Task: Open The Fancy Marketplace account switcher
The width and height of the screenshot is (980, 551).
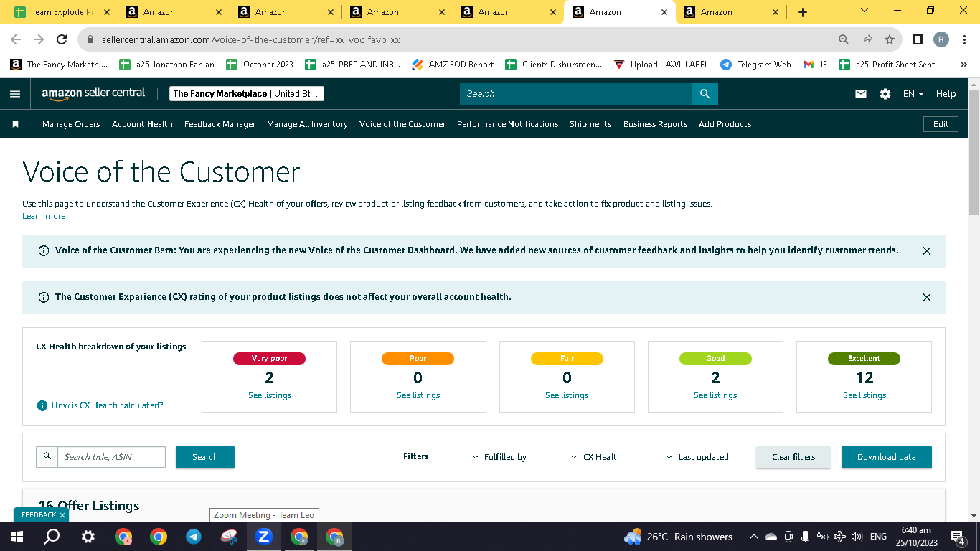Action: click(x=247, y=94)
